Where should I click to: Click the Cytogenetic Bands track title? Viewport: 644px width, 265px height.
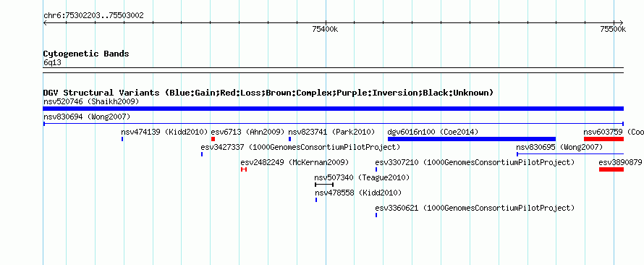click(x=86, y=54)
